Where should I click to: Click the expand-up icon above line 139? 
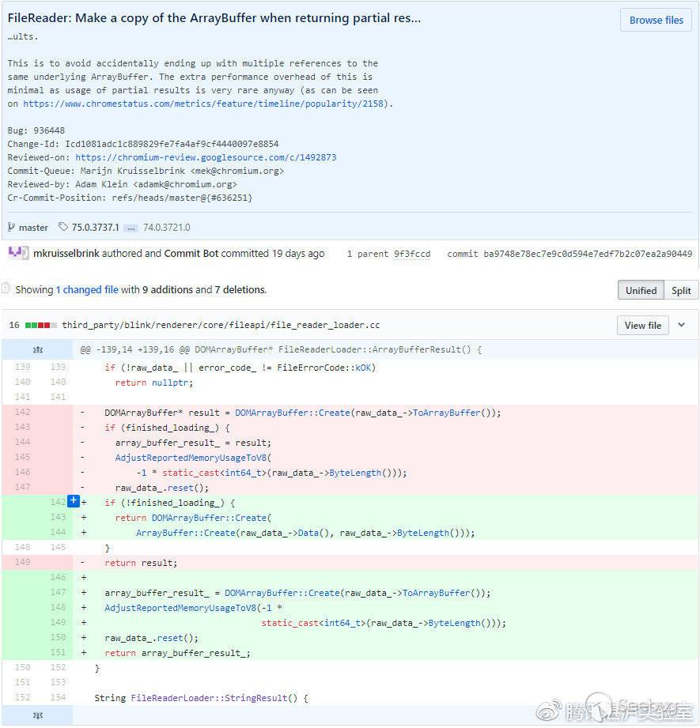[x=36, y=349]
